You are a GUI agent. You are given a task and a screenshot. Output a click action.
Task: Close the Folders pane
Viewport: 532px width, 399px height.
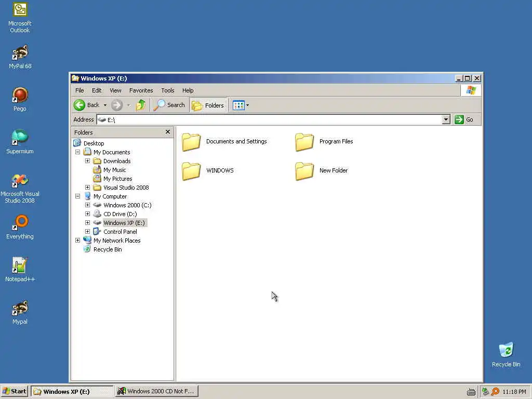168,132
